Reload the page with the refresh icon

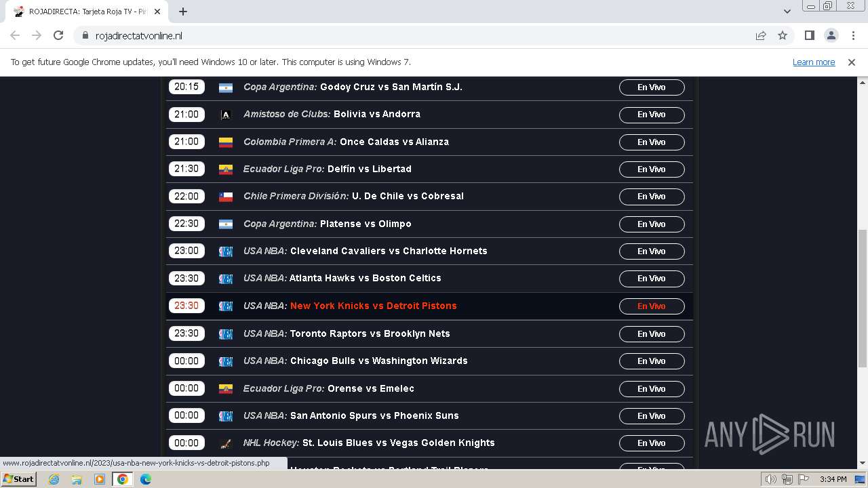pyautogui.click(x=58, y=35)
